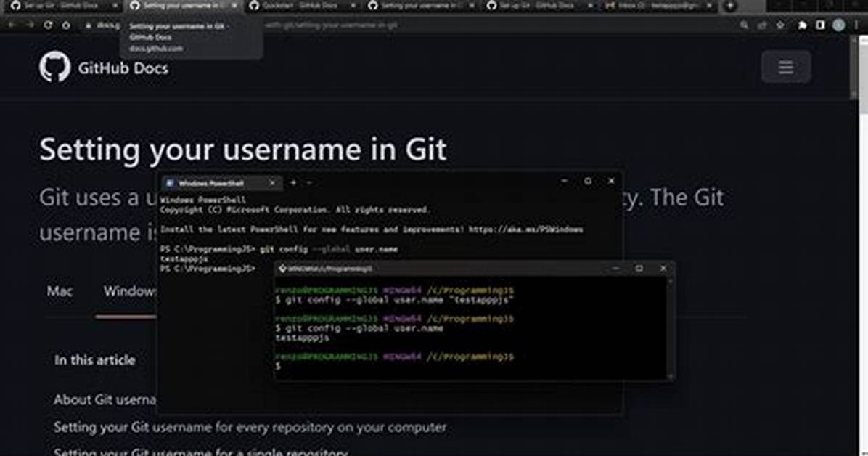Open 'Setting your Git username for a single repository' link

(201, 451)
